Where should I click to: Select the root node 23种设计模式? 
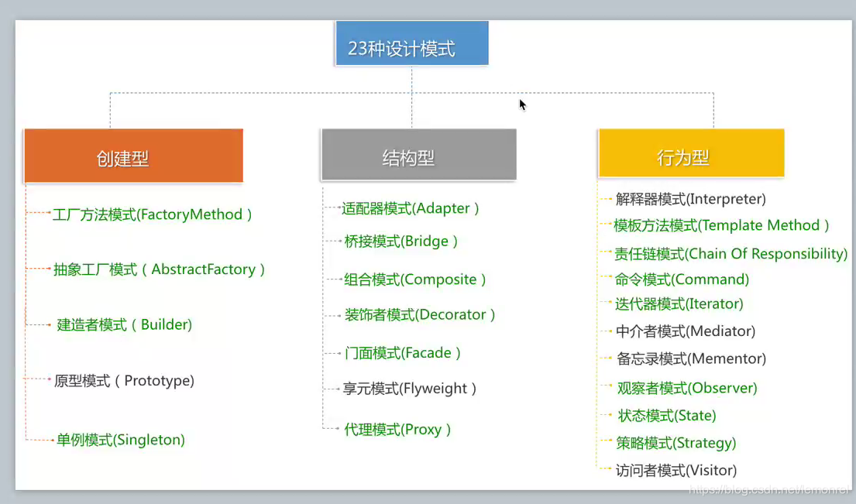(x=411, y=44)
